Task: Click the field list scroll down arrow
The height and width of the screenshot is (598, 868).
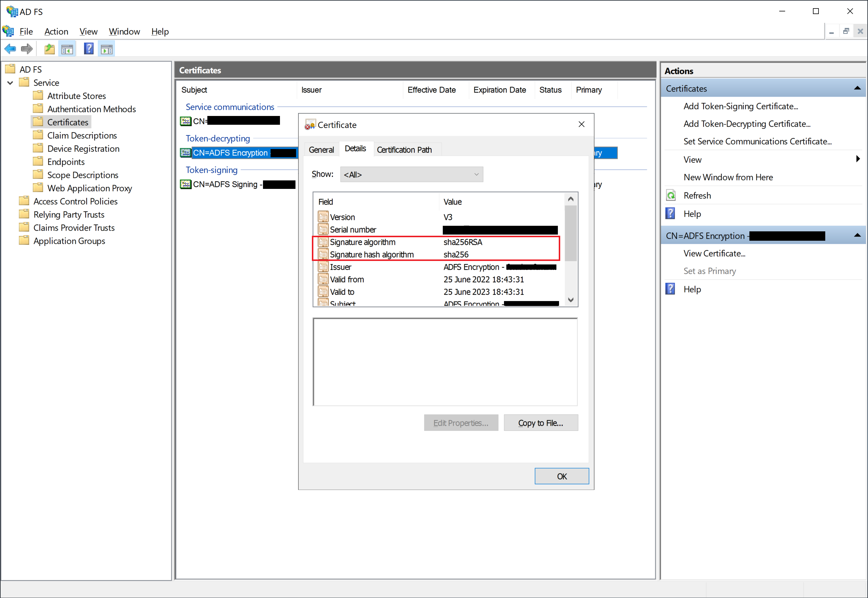Action: (570, 300)
